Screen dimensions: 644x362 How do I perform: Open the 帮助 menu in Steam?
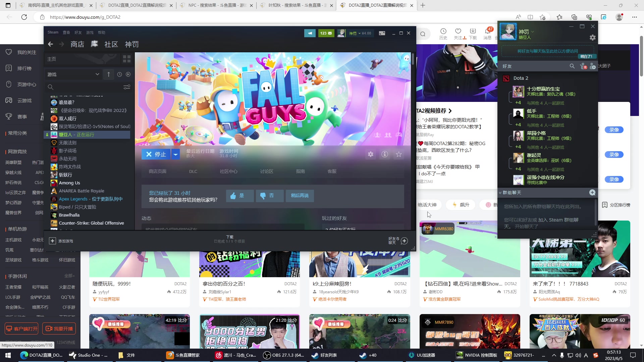pos(102,33)
